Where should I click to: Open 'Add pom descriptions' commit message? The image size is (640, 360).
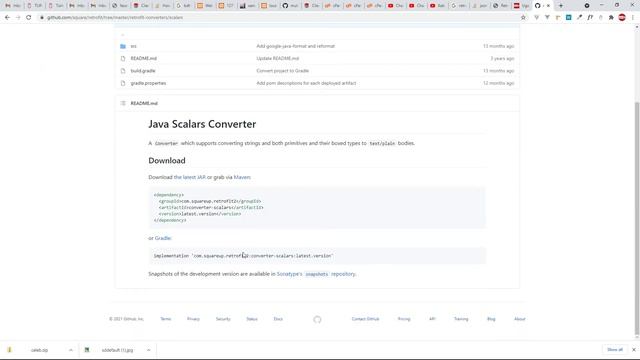tap(306, 83)
